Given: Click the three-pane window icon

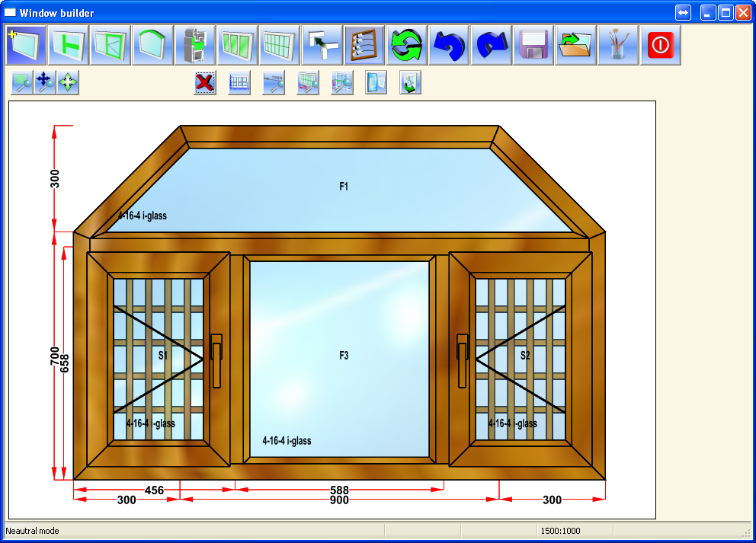Looking at the screenshot, I should [x=238, y=46].
